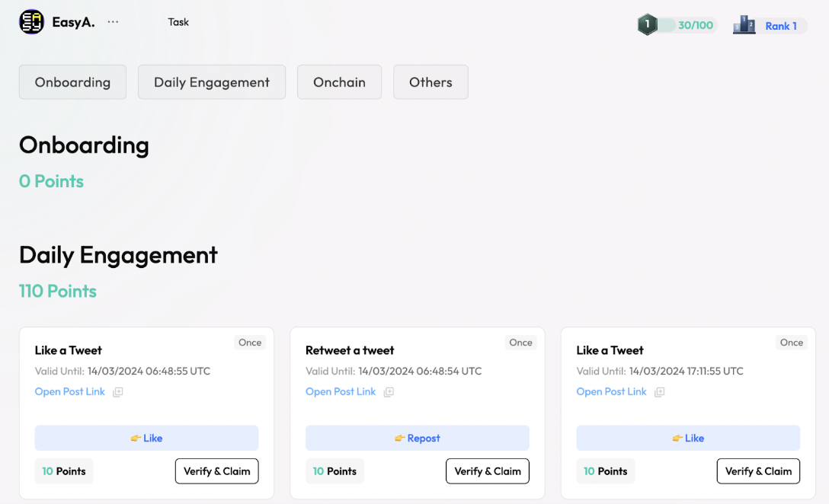Image resolution: width=829 pixels, height=504 pixels.
Task: Copy post link icon in first Like card
Action: 118,392
